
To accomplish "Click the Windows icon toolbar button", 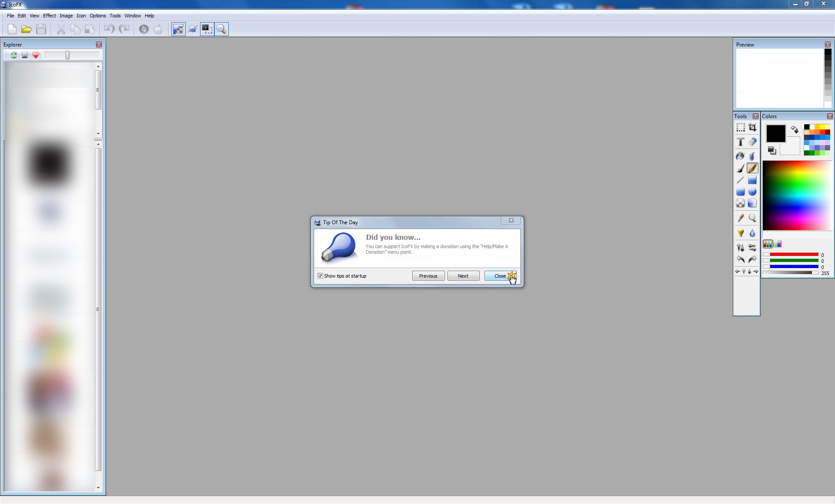I will 144,29.
